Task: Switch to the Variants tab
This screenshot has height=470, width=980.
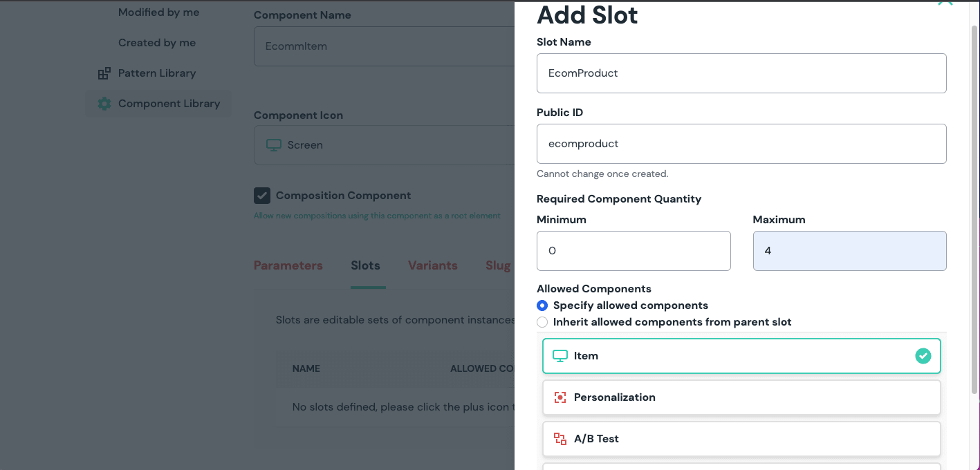Action: 433,265
